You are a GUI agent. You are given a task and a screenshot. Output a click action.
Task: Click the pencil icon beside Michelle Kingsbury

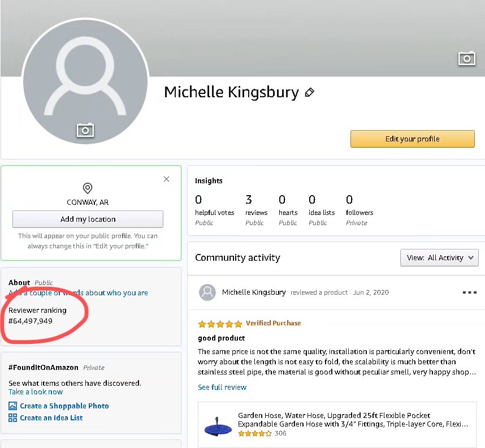309,92
